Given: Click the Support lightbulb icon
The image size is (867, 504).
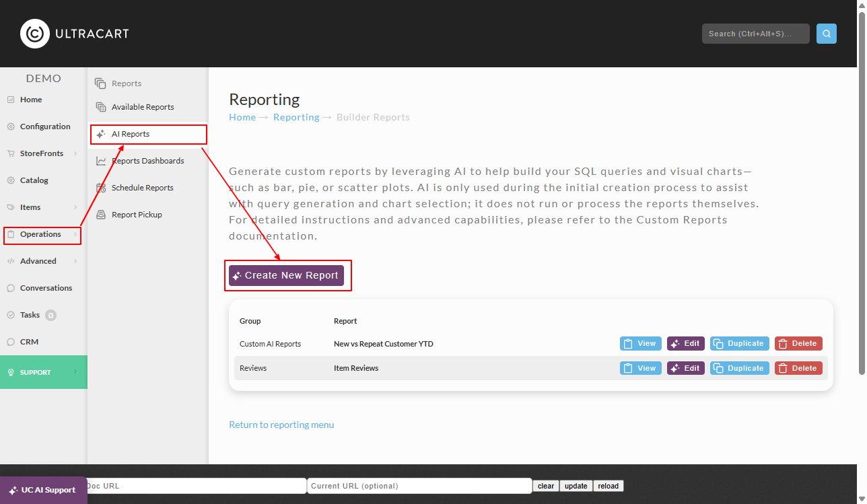Looking at the screenshot, I should click(x=11, y=372).
